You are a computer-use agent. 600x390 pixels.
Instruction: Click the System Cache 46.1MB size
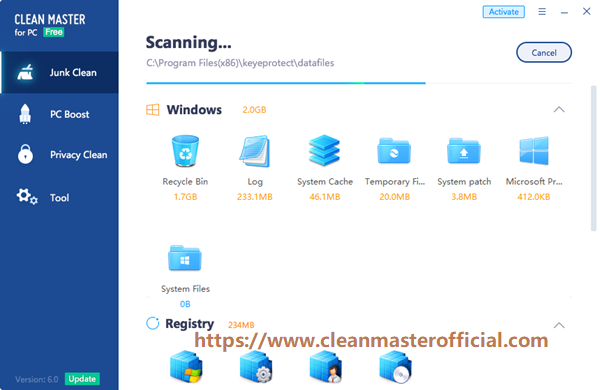pos(324,197)
